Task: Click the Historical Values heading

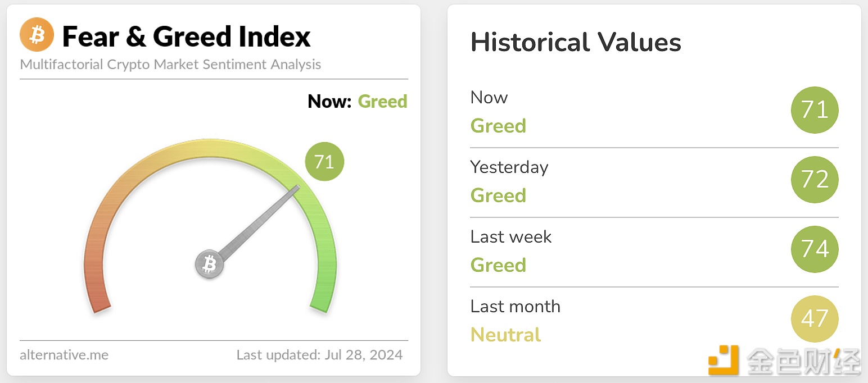Action: (576, 42)
